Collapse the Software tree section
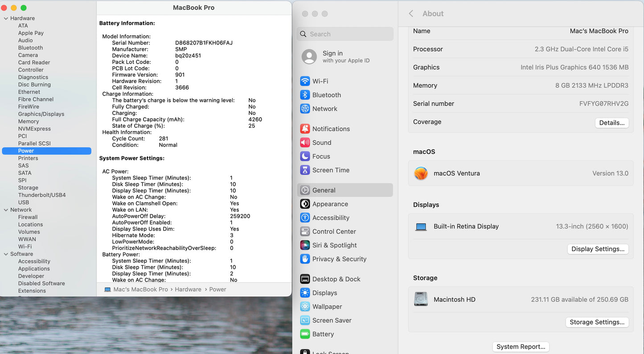 pyautogui.click(x=6, y=254)
